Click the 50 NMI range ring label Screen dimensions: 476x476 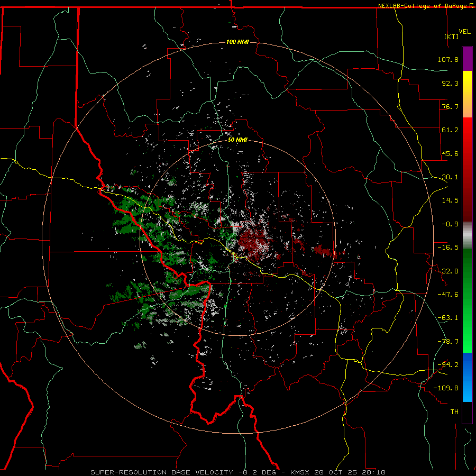[237, 140]
